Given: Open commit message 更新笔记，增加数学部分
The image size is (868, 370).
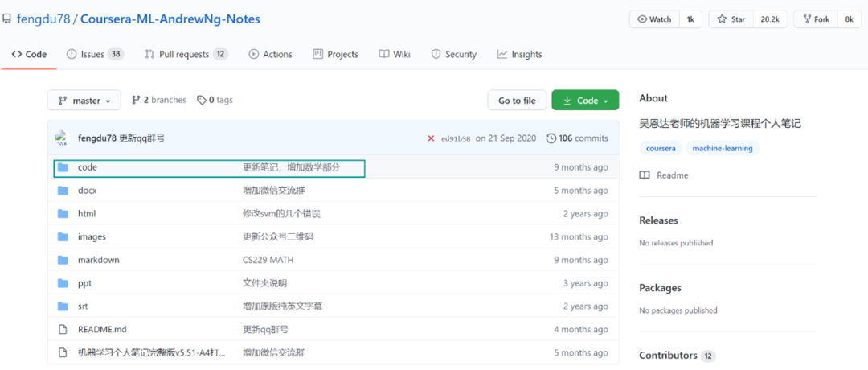Looking at the screenshot, I should 291,167.
